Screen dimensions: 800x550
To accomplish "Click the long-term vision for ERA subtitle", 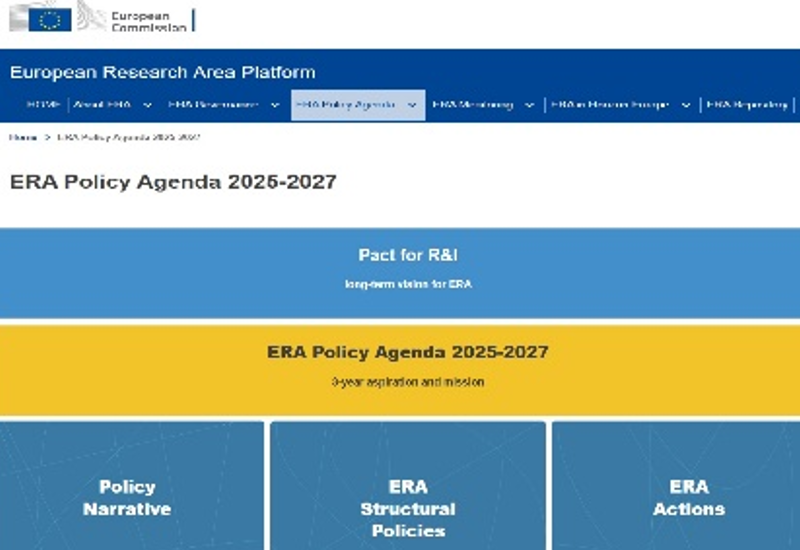I will (x=408, y=284).
